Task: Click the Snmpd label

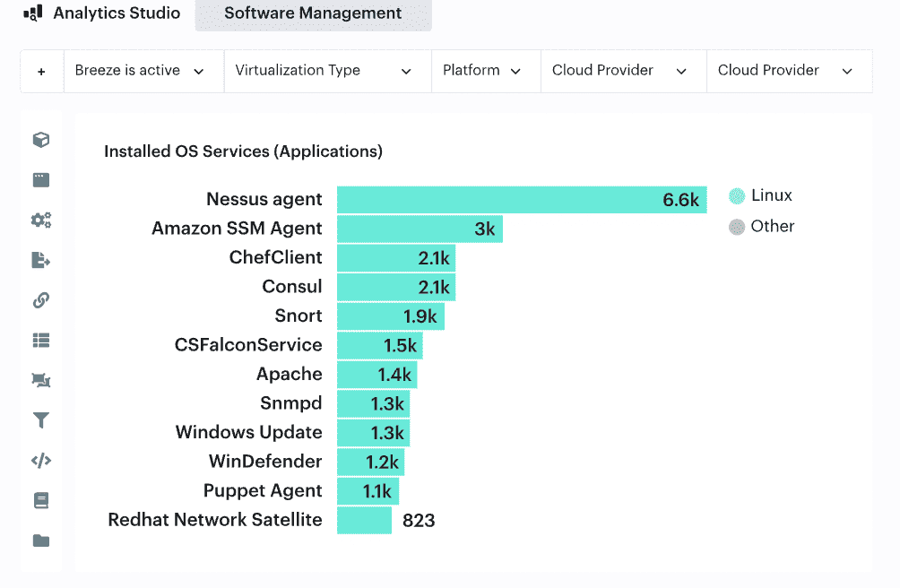Action: (x=291, y=403)
